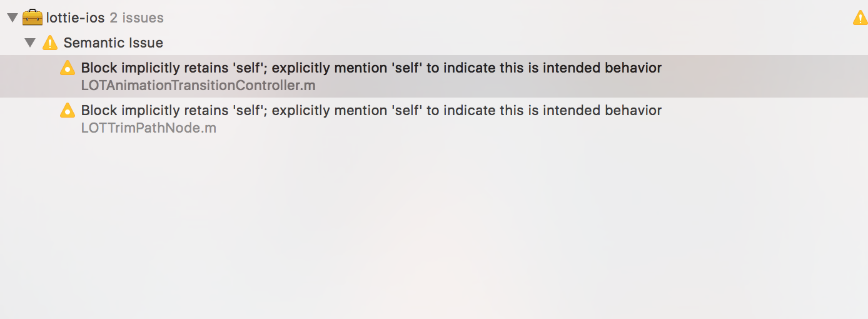Click blank space right of LOTAnimationTransitionController.m
Screen dimensions: 868x319
(588, 86)
